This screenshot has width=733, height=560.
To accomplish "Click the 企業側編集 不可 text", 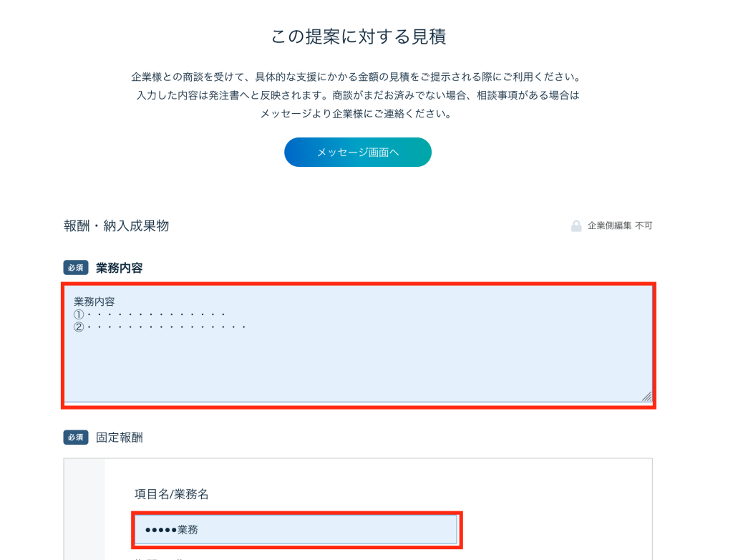I will (620, 226).
